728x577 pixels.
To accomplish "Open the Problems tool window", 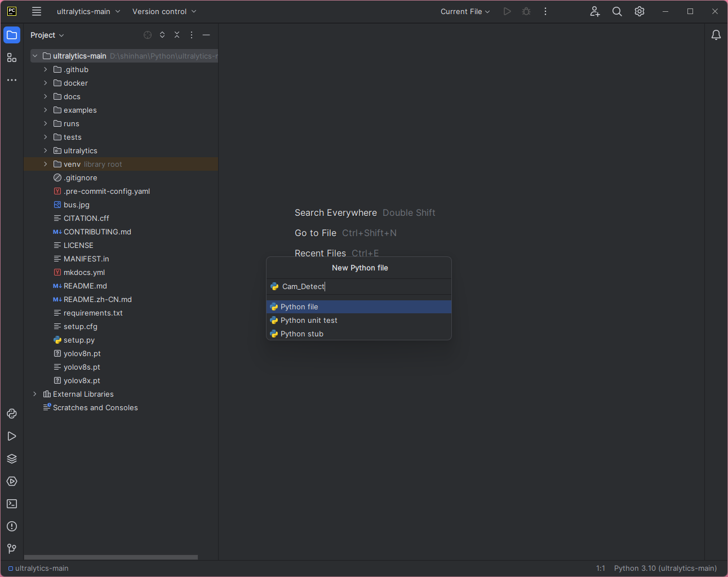I will pos(12,526).
